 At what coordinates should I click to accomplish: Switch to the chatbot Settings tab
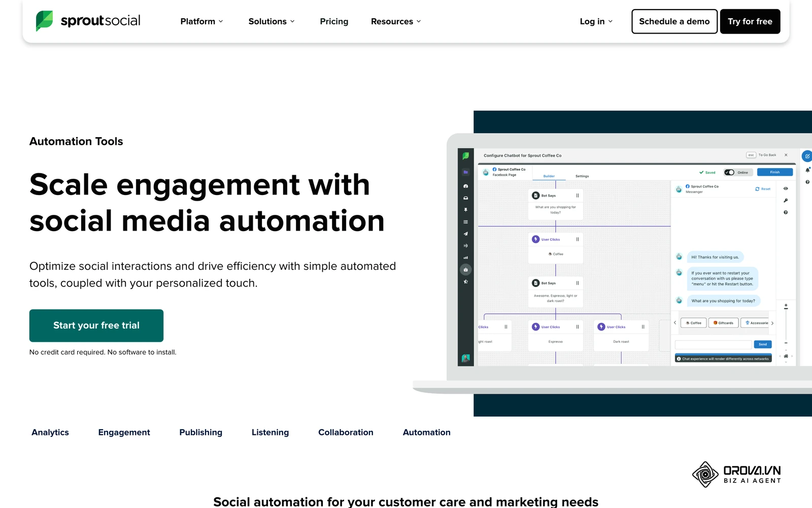(582, 176)
